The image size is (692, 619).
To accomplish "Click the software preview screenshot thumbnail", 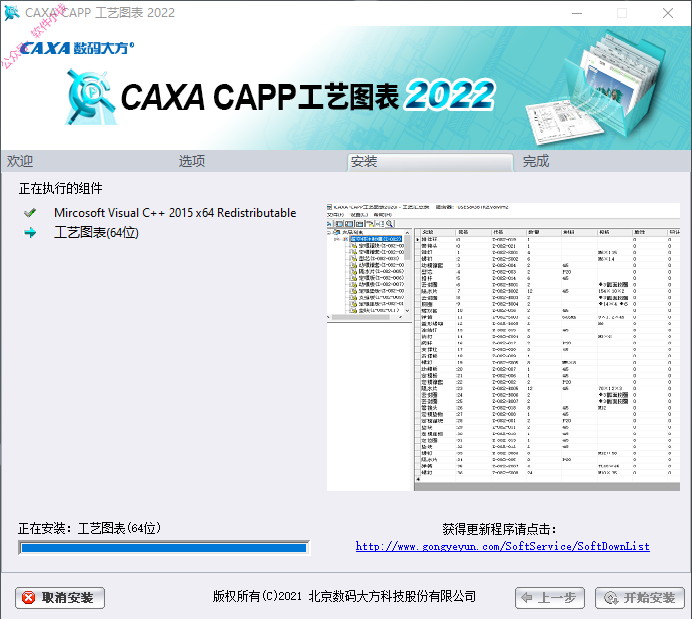I will [x=503, y=347].
